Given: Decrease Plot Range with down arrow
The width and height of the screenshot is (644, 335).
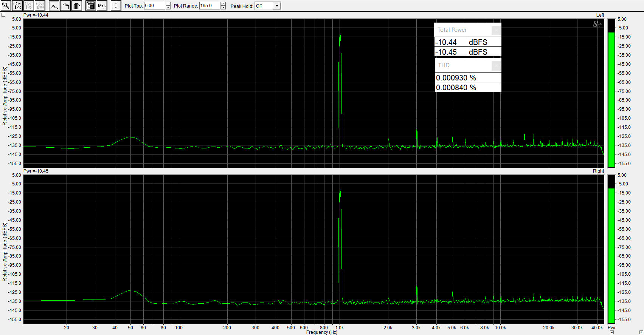Looking at the screenshot, I should click(x=223, y=8).
